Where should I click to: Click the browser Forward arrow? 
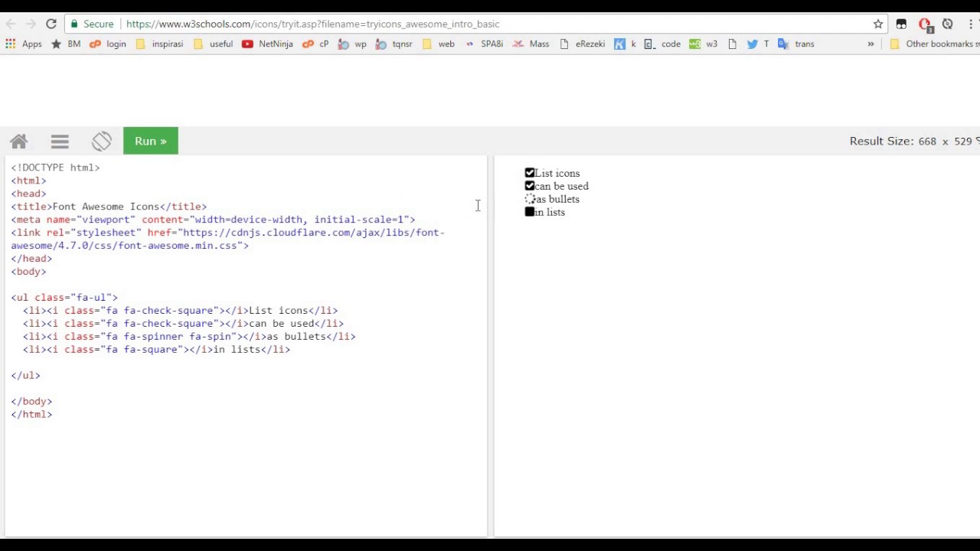click(31, 24)
